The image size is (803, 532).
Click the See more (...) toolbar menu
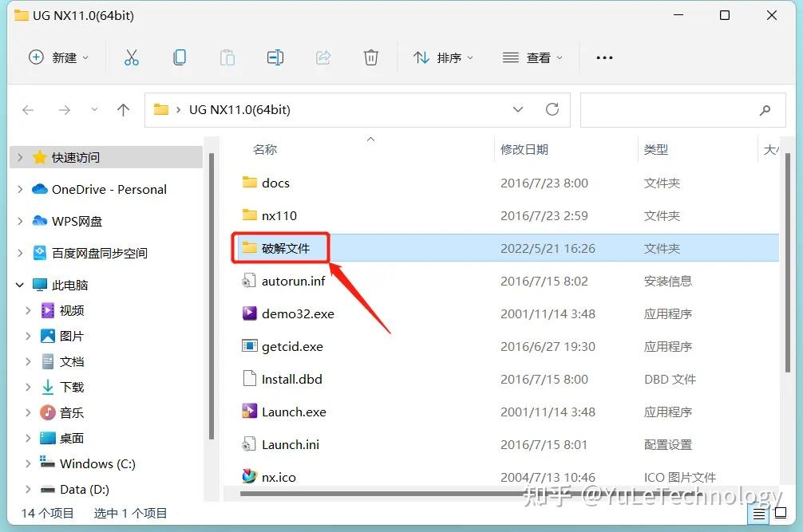[x=603, y=57]
